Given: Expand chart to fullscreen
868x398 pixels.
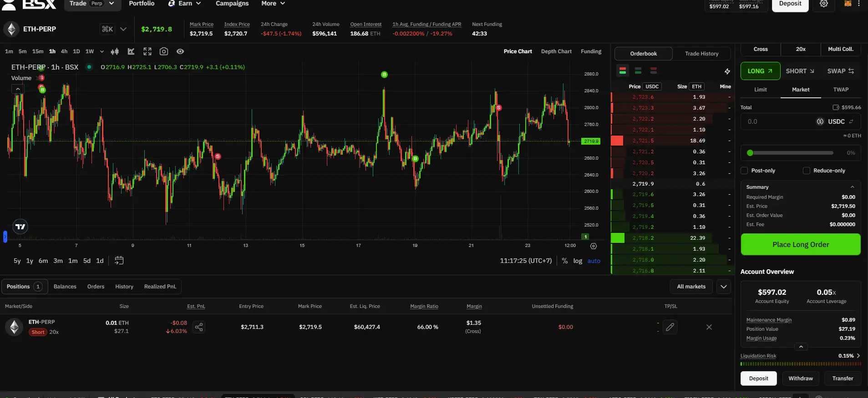Looking at the screenshot, I should tap(147, 51).
